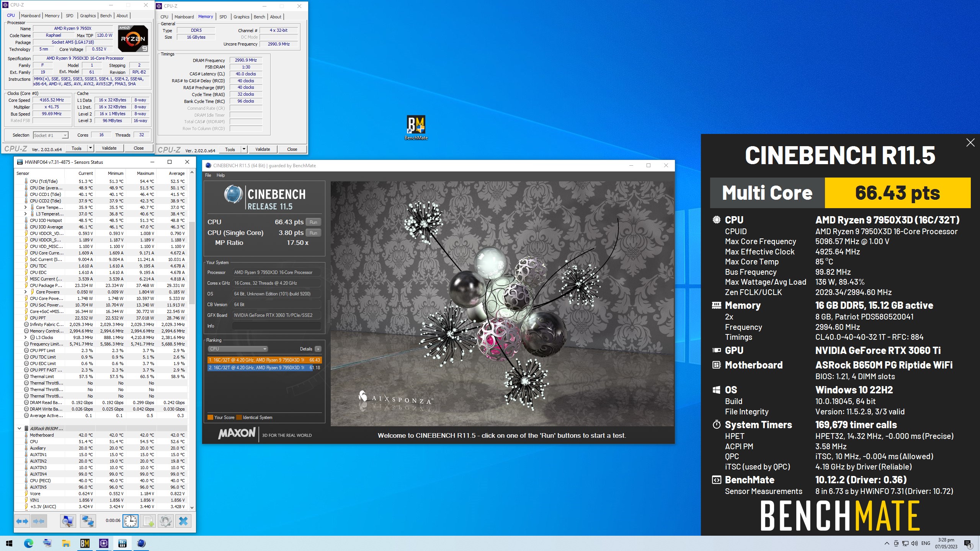Open Graphics tab in Memory CPU-Z window
Viewport: 980px width, 551px height.
(x=241, y=17)
